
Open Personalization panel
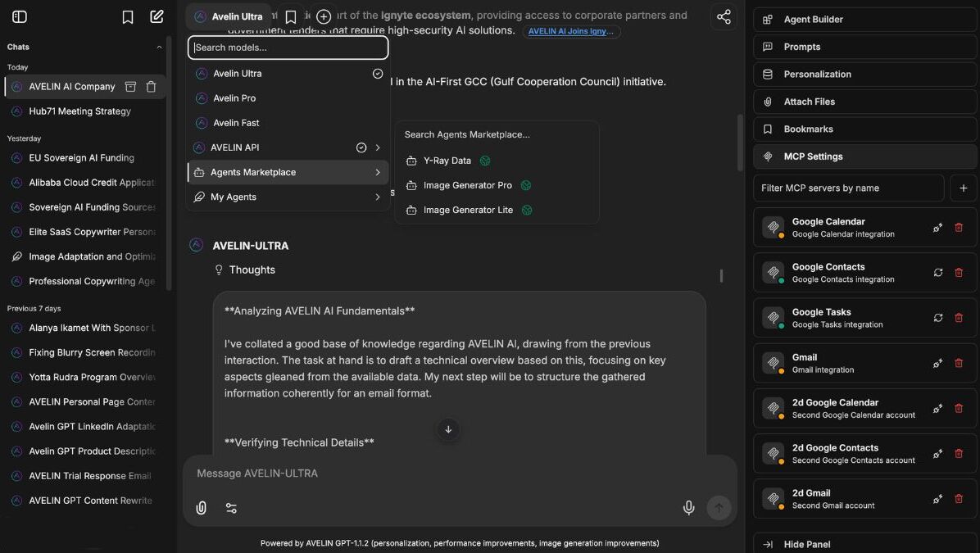865,75
